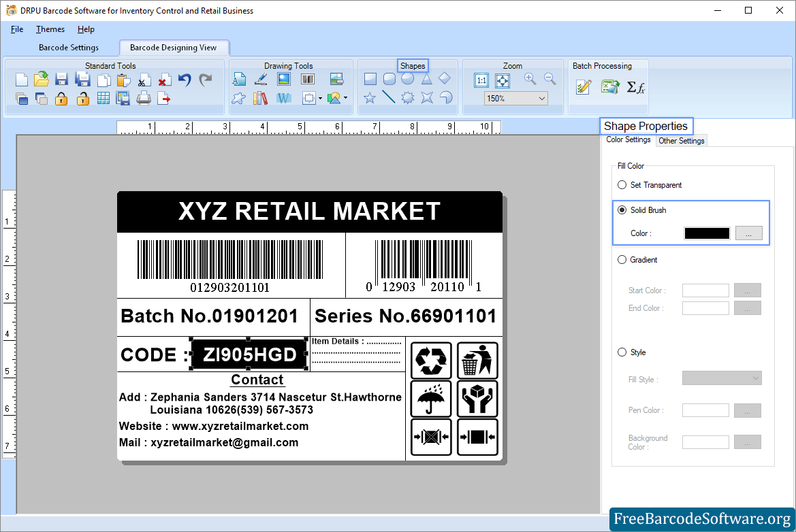Image resolution: width=796 pixels, height=532 pixels.
Task: Click the fit-to-window zoom icon
Action: click(x=502, y=80)
